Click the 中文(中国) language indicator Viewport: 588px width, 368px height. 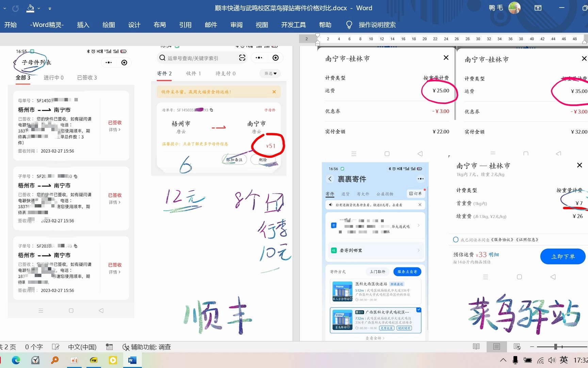tap(82, 347)
